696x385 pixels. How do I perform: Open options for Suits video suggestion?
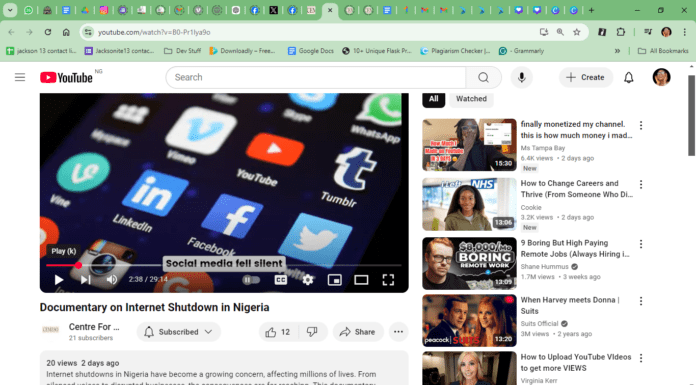click(641, 301)
